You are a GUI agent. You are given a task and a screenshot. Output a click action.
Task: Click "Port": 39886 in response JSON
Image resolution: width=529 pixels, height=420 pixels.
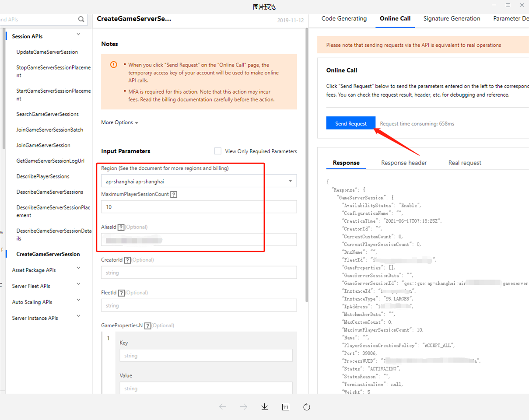[x=359, y=353]
